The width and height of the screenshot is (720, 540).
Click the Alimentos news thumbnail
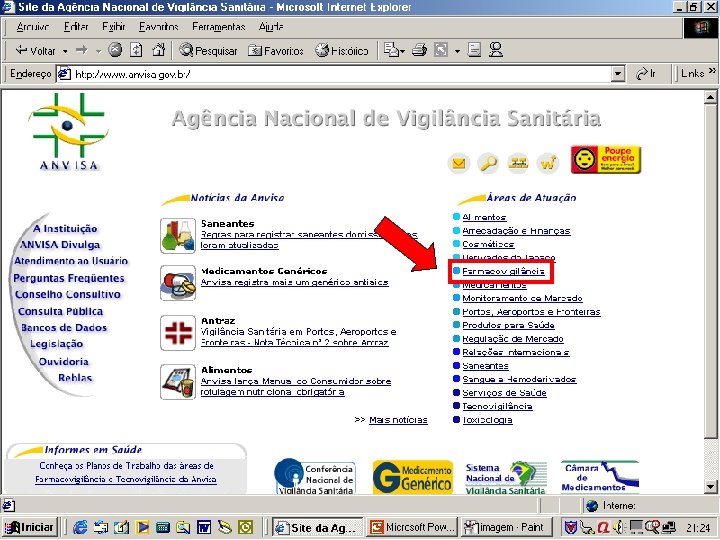pyautogui.click(x=178, y=382)
